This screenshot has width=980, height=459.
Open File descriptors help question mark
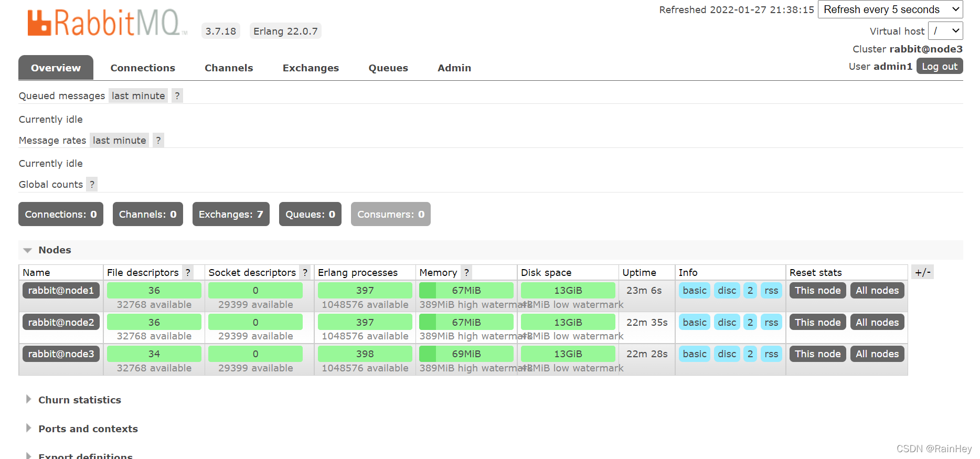coord(188,272)
